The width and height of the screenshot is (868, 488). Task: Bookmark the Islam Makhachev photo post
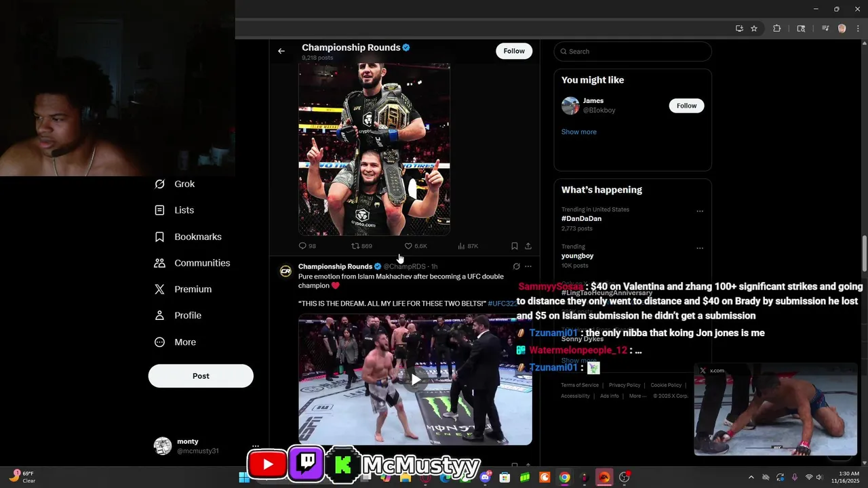(x=515, y=246)
